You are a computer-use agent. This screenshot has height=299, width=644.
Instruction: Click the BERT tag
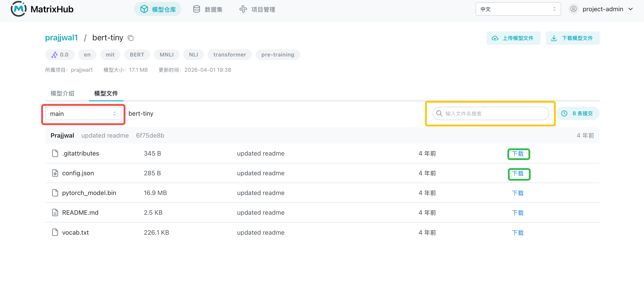pos(137,54)
